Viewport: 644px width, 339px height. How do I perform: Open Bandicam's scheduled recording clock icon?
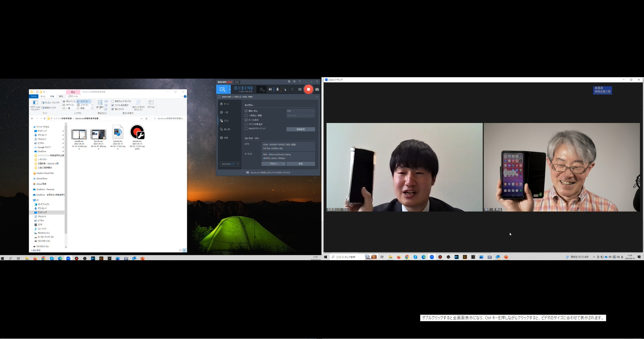[x=294, y=82]
